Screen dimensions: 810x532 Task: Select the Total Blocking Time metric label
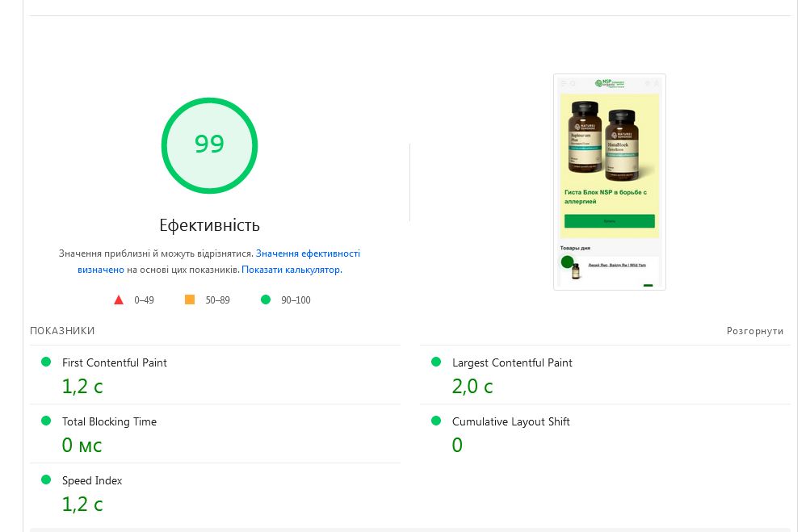pyautogui.click(x=109, y=421)
